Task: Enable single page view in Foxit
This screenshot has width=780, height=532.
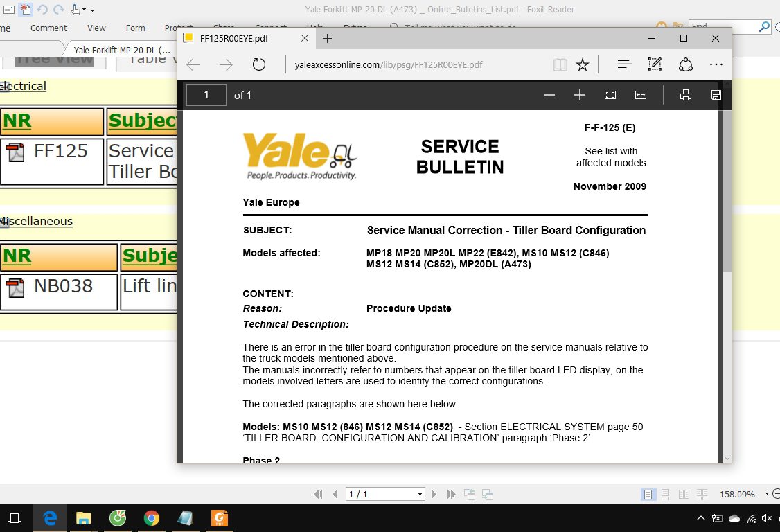Action: 649,494
